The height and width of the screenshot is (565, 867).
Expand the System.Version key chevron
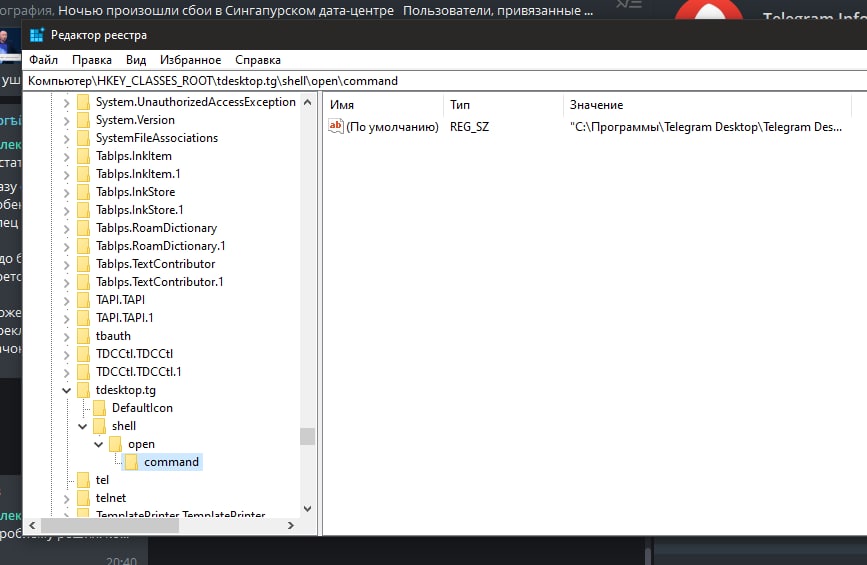pyautogui.click(x=66, y=121)
